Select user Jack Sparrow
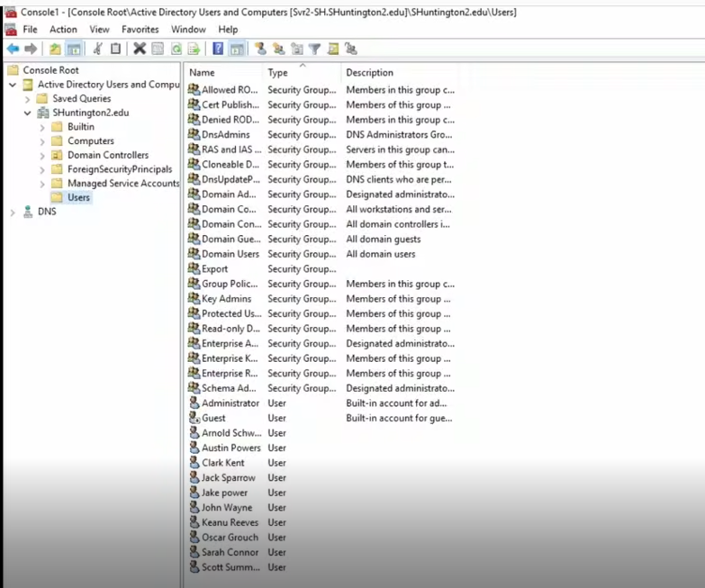 [229, 477]
